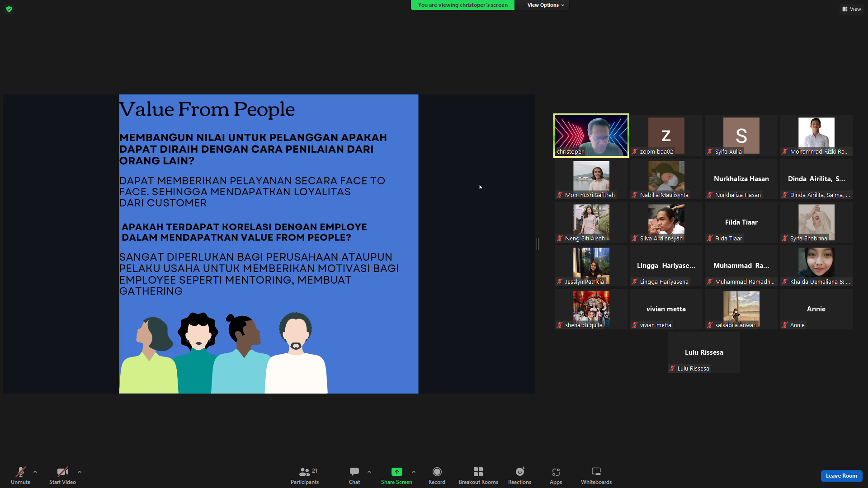Click the slide word 'GATHERING'
Viewport: 868px width, 488px height.
tap(151, 291)
